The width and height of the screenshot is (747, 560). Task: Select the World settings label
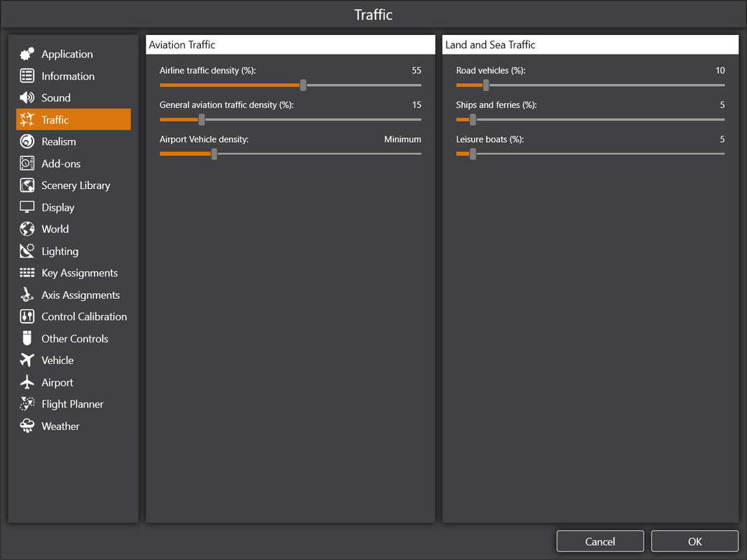(55, 229)
